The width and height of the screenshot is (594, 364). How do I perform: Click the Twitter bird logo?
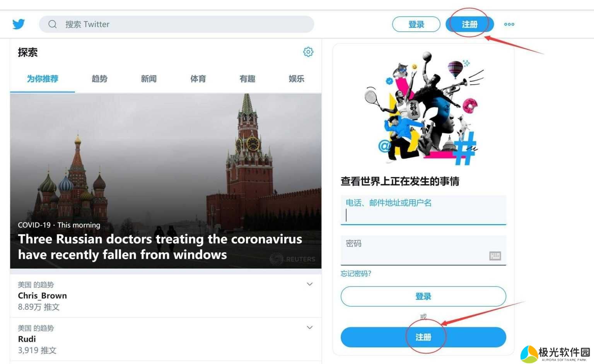click(19, 24)
